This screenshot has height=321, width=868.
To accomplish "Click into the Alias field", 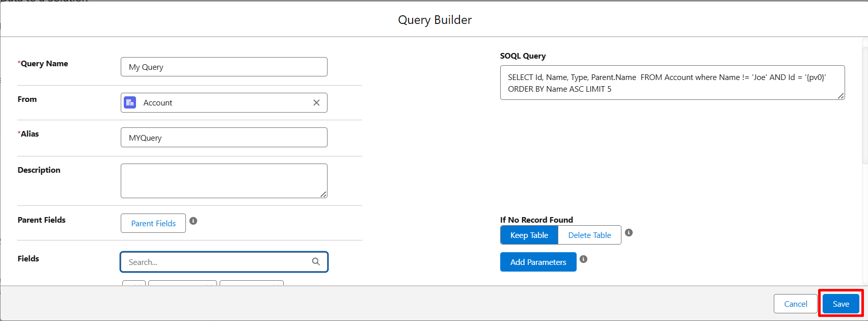I will [x=224, y=138].
